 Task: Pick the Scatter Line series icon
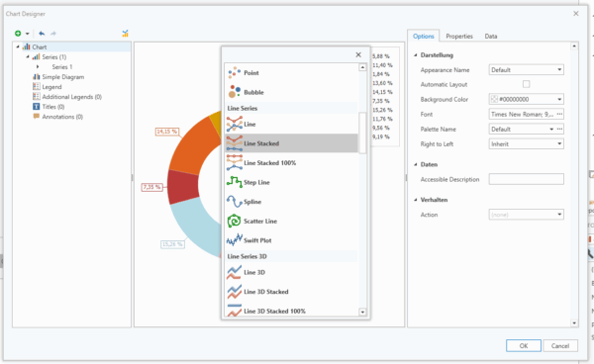click(234, 221)
